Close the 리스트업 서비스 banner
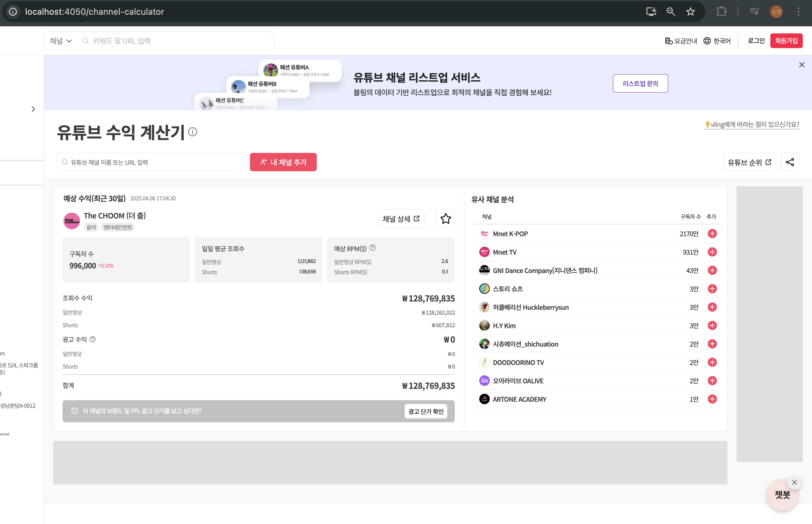 pyautogui.click(x=802, y=65)
